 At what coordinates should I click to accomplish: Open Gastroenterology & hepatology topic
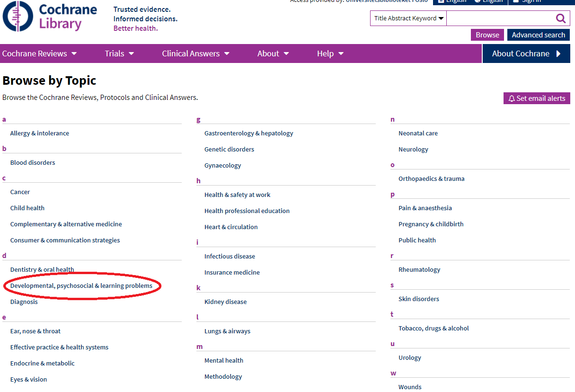[x=249, y=134]
